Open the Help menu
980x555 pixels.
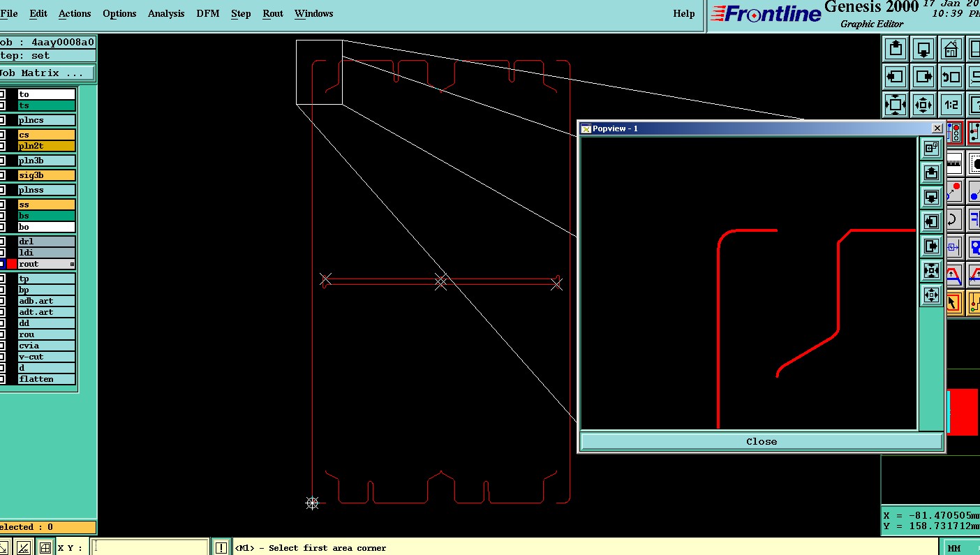coord(684,13)
